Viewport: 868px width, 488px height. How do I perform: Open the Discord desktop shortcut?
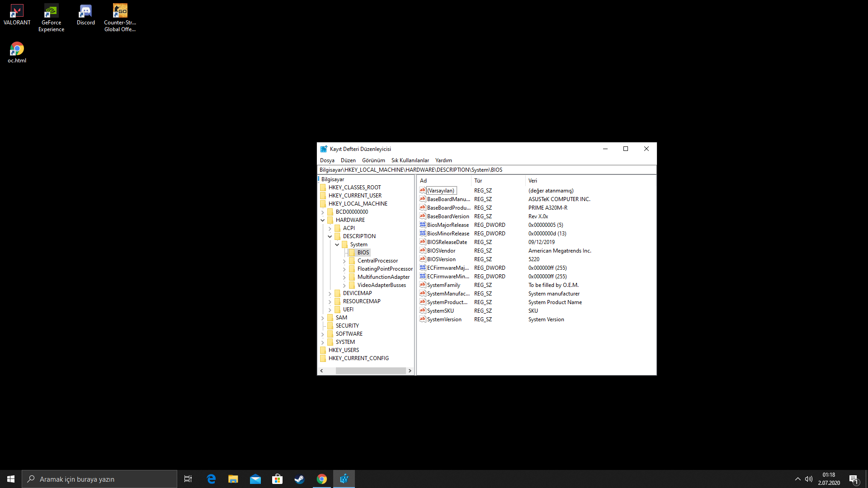[x=85, y=11]
